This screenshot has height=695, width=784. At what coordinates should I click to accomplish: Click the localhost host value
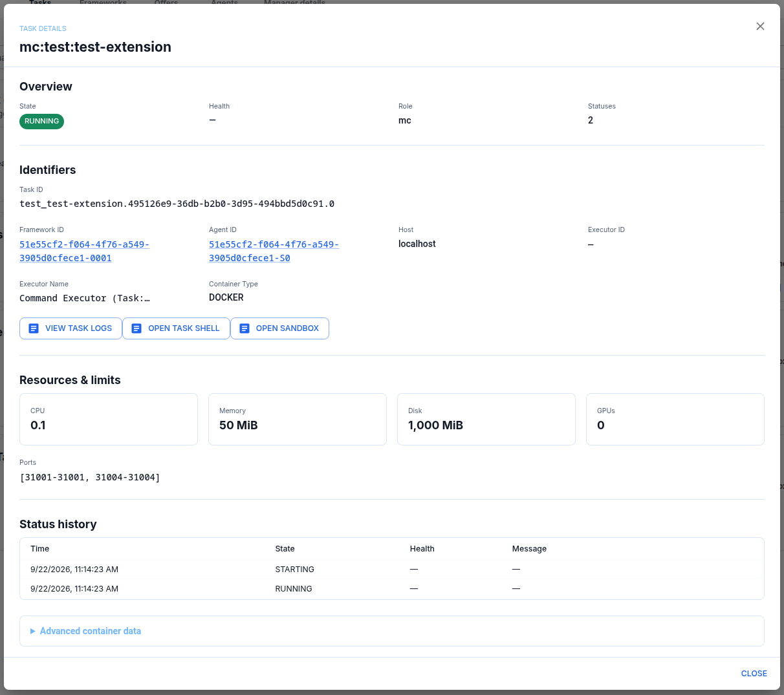pyautogui.click(x=417, y=244)
